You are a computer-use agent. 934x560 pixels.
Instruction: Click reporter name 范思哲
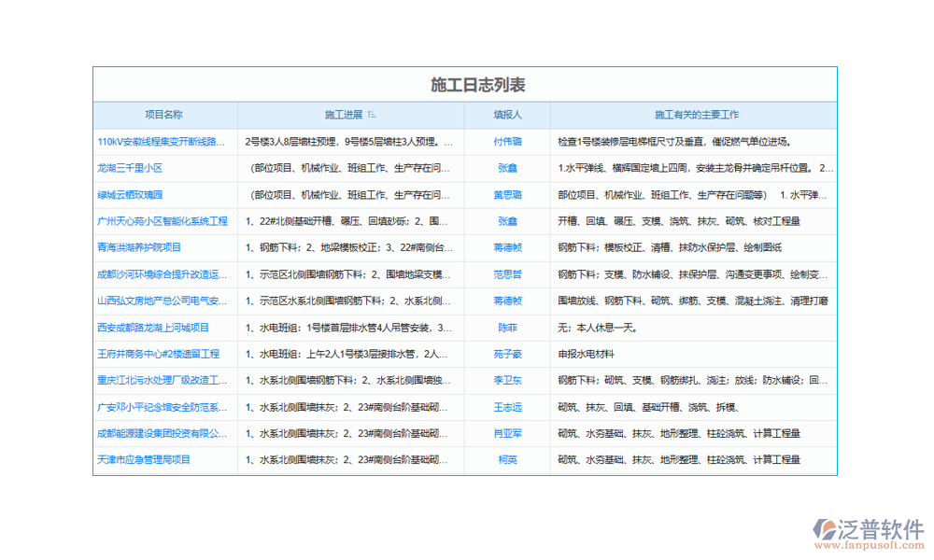507,274
